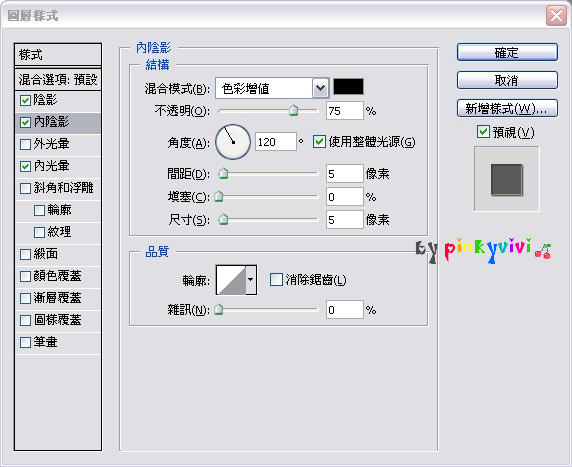Uncheck the 內光暈 inner glow checkbox
572x467 pixels.
coord(25,166)
